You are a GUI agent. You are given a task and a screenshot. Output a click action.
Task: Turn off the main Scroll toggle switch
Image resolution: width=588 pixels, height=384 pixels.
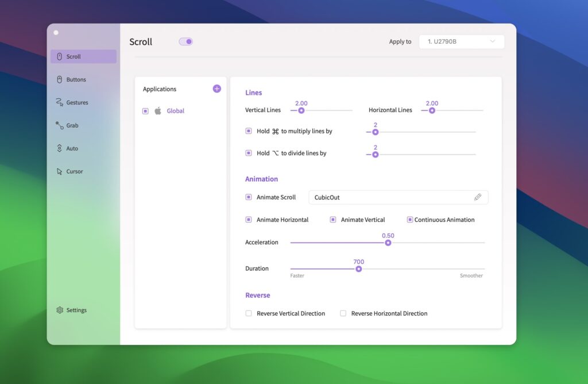click(x=185, y=41)
